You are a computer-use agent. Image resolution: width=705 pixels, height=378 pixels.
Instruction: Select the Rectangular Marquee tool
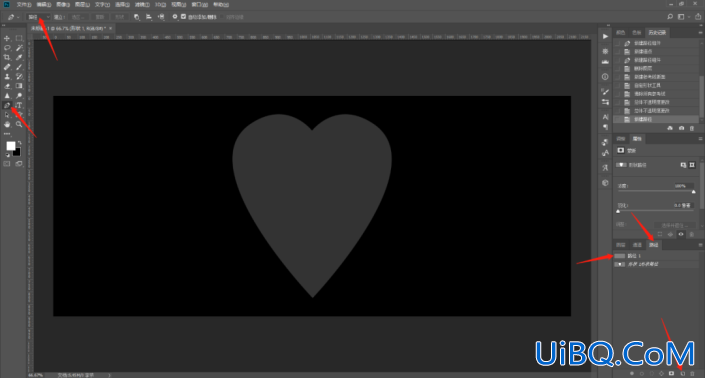19,38
